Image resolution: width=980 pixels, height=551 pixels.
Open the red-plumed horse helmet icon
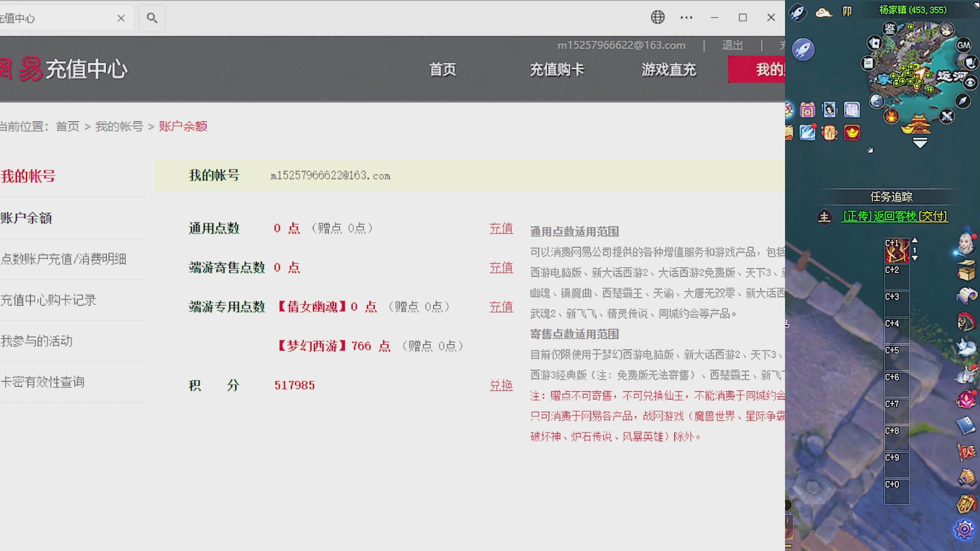pos(966,322)
